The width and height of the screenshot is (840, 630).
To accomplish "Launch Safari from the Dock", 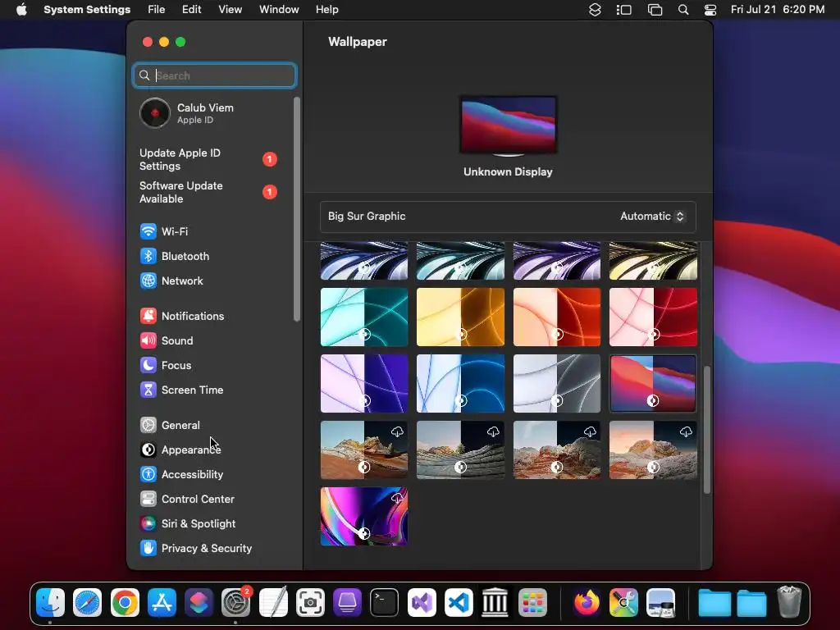I will tap(87, 603).
